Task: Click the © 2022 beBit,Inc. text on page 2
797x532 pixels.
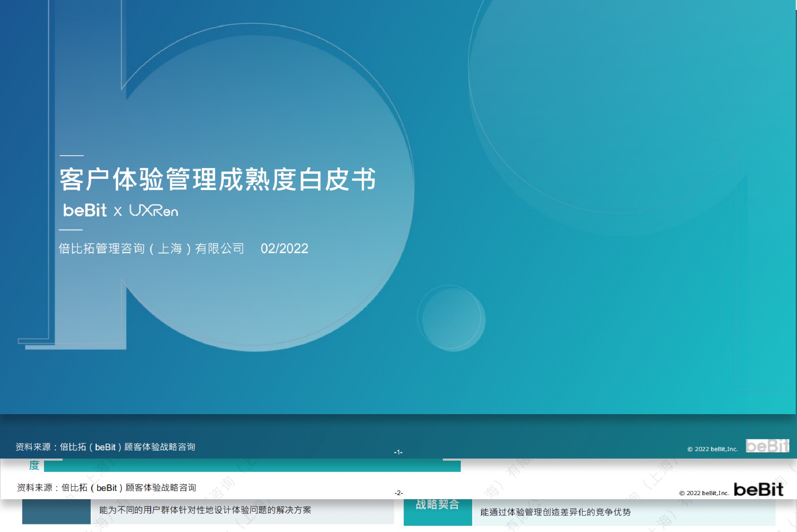Action: [704, 493]
